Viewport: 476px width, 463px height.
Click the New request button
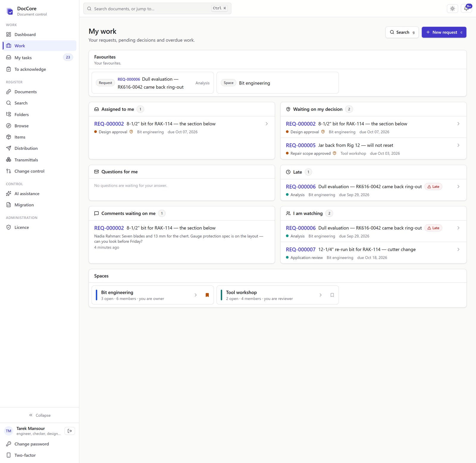444,32
